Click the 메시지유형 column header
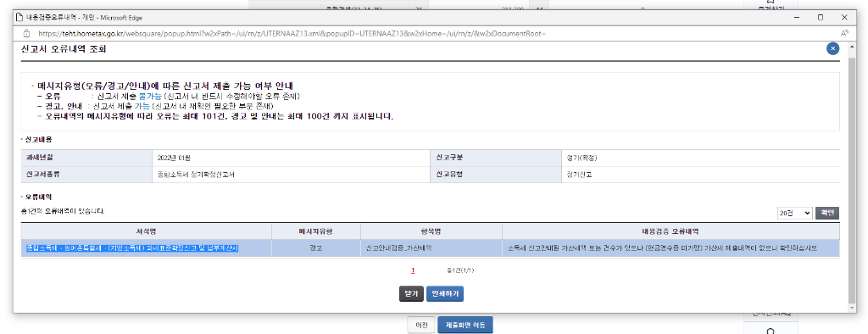The image size is (868, 334). coord(316,231)
